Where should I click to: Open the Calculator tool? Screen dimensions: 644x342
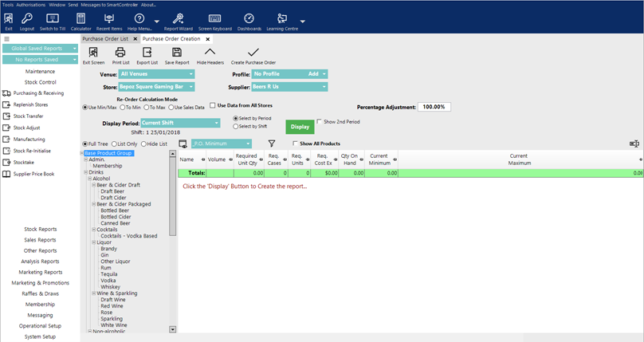[80, 19]
